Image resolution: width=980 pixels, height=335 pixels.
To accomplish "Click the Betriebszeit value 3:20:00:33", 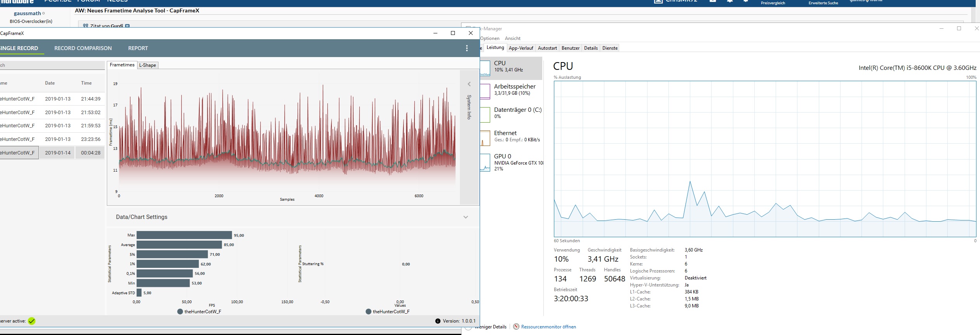I will point(571,299).
